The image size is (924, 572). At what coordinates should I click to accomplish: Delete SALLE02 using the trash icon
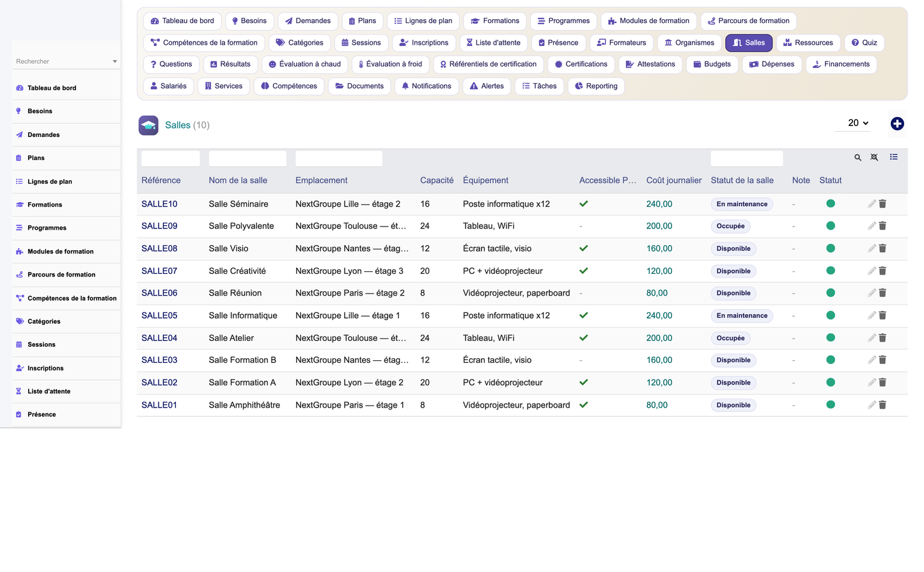(x=882, y=383)
